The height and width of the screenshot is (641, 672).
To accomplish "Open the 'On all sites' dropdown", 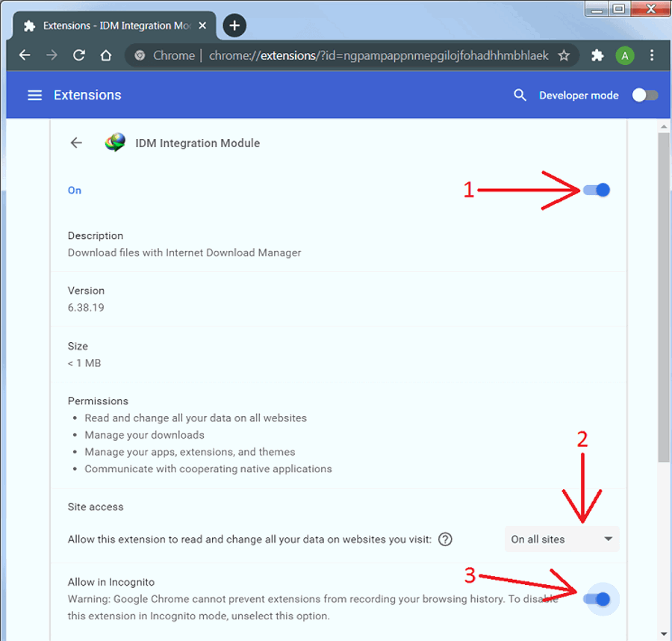I will pos(561,539).
